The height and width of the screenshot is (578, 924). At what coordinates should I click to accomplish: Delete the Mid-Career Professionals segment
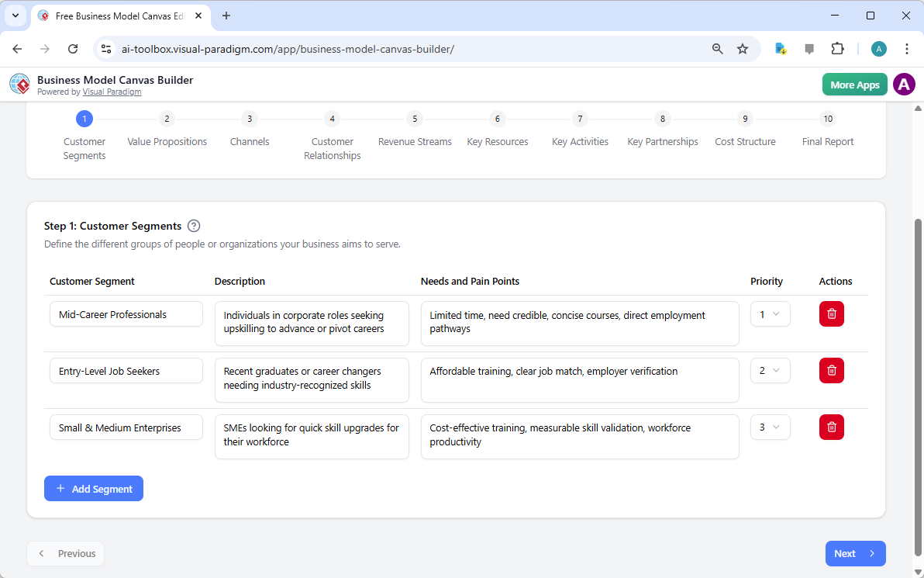click(831, 313)
